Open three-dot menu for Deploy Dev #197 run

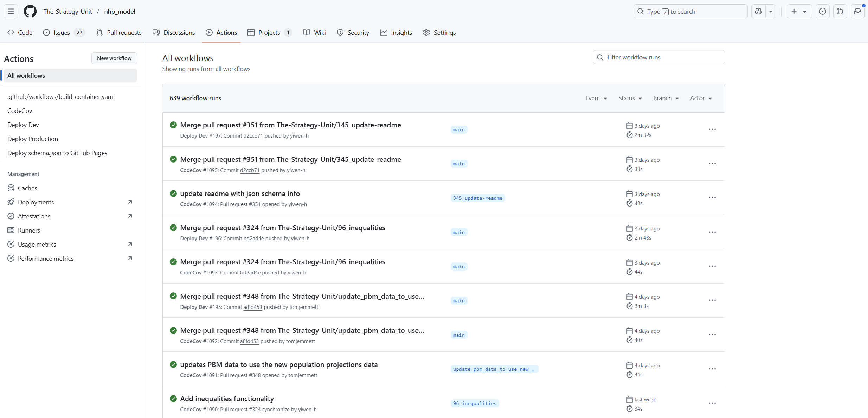pyautogui.click(x=712, y=129)
